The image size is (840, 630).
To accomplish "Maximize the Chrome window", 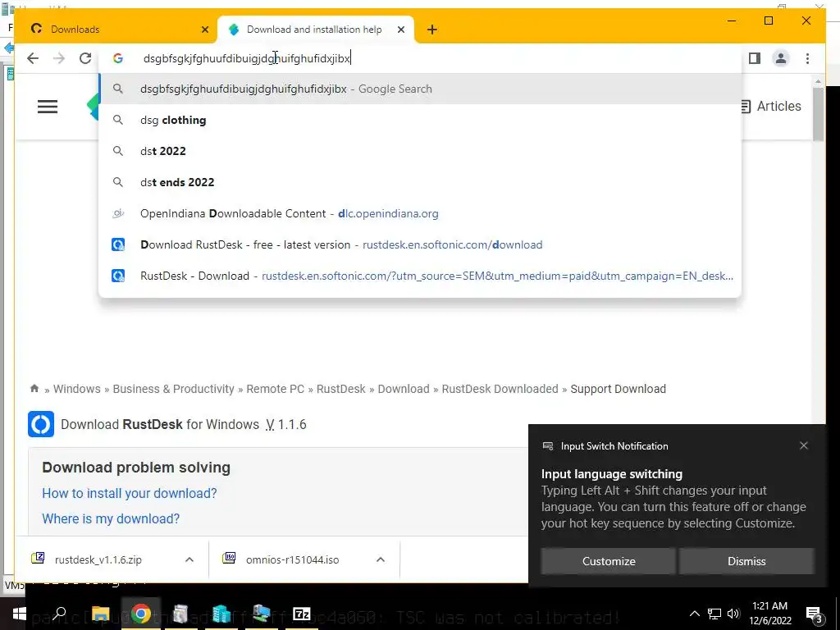I will tap(769, 21).
